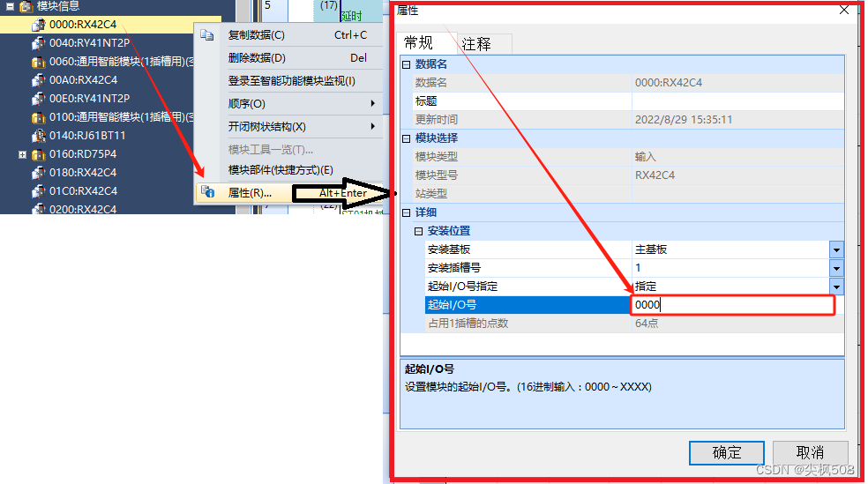
Task: Collapse the 详细 section
Action: pyautogui.click(x=407, y=213)
